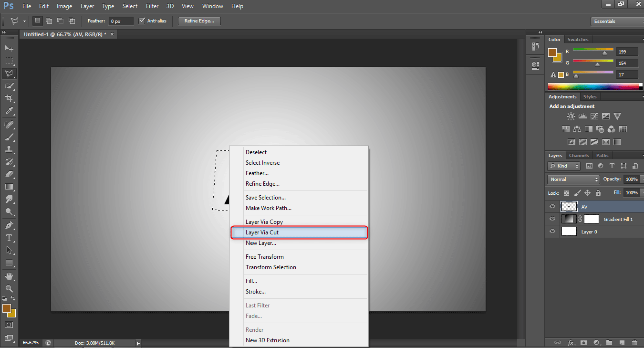Viewport: 644px width, 348px height.
Task: Open the Essentials workspace dropdown
Action: tap(616, 21)
